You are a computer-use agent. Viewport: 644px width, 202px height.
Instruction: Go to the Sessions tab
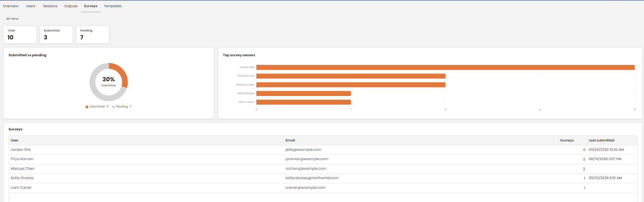(x=50, y=6)
